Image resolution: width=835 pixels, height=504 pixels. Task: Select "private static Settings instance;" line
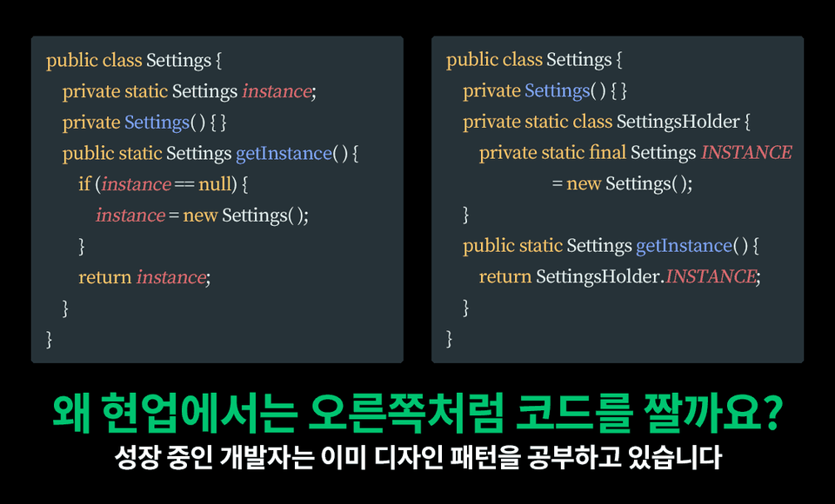pyautogui.click(x=189, y=91)
